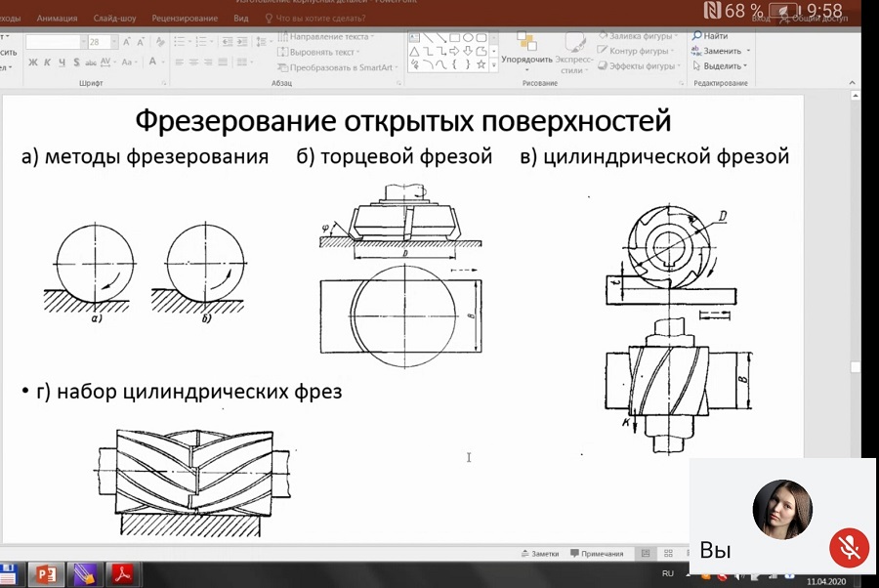Collapse the ribbon with the chevron
Screen dimensions: 879x588
coord(852,83)
